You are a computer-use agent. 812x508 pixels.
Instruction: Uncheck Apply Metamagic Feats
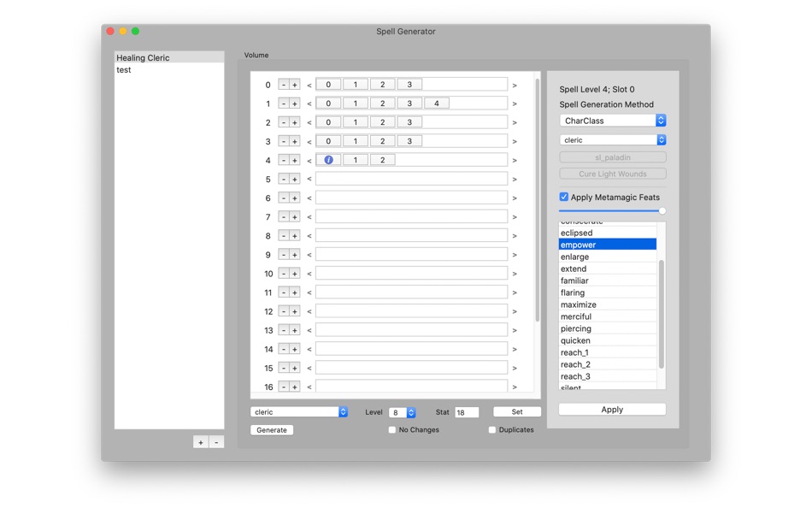(x=564, y=197)
